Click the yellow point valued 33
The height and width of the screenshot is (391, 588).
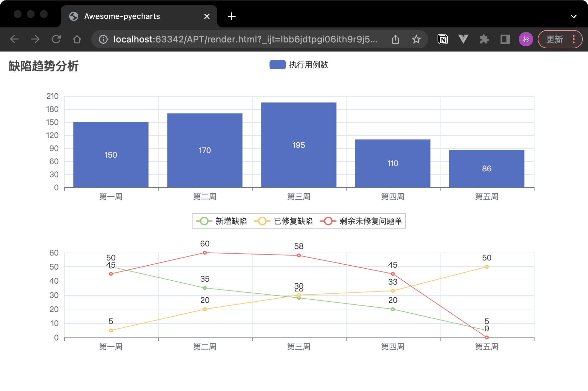click(393, 291)
